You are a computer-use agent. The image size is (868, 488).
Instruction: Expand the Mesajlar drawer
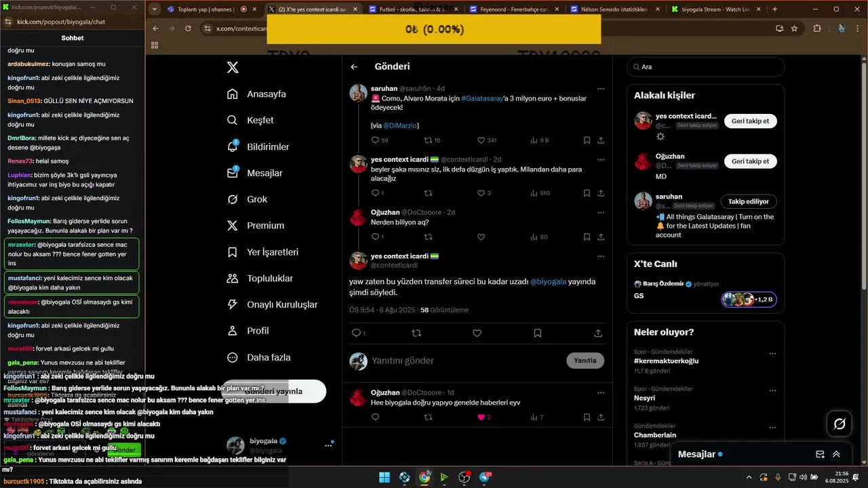pos(837,454)
